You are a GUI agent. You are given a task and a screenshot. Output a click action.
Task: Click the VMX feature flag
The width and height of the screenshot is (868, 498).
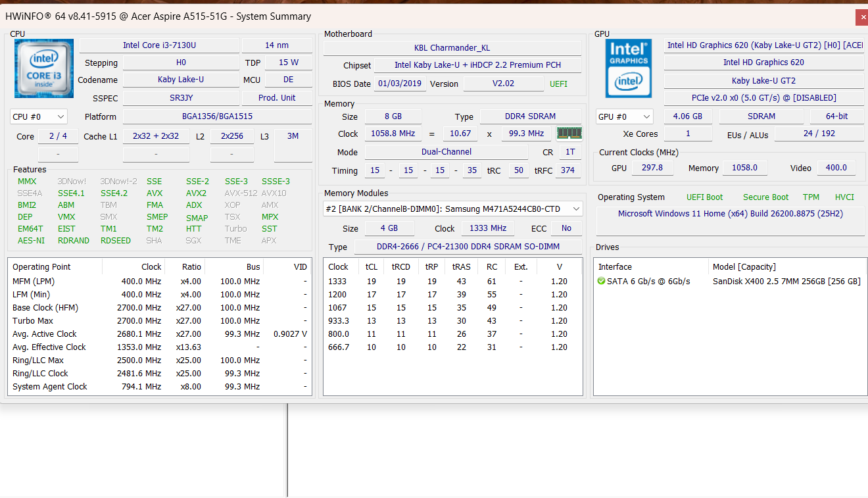(x=66, y=217)
